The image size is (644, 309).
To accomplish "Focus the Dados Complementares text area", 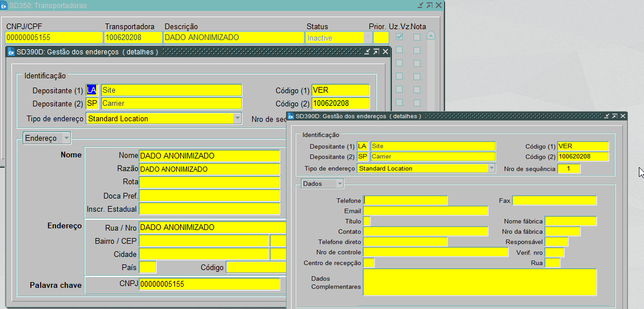I will (x=479, y=282).
